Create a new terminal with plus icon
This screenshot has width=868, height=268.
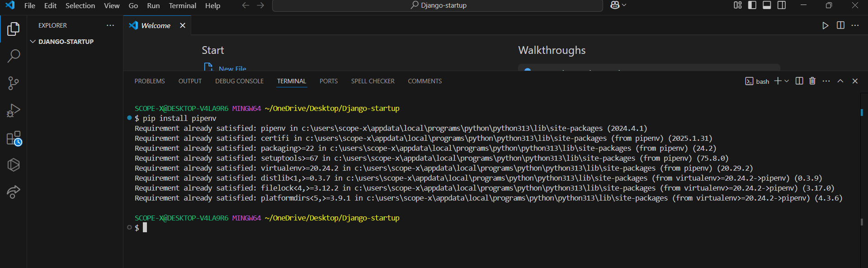pyautogui.click(x=778, y=81)
